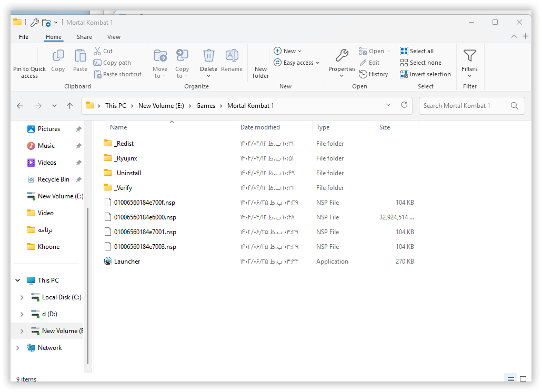Select the _Ryujinx folder

click(125, 158)
